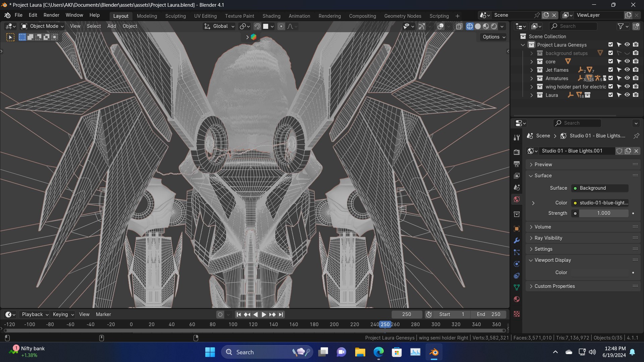Image resolution: width=644 pixels, height=362 pixels.
Task: Open Blender from the Windows taskbar
Action: pos(434,352)
